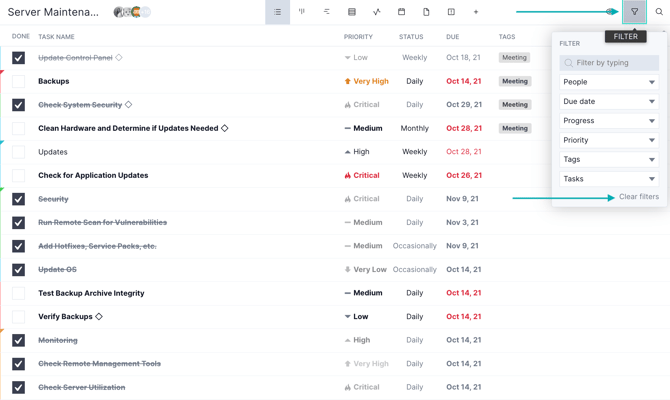
Task: Click milestone diamond beside Verify Backups
Action: (x=99, y=317)
